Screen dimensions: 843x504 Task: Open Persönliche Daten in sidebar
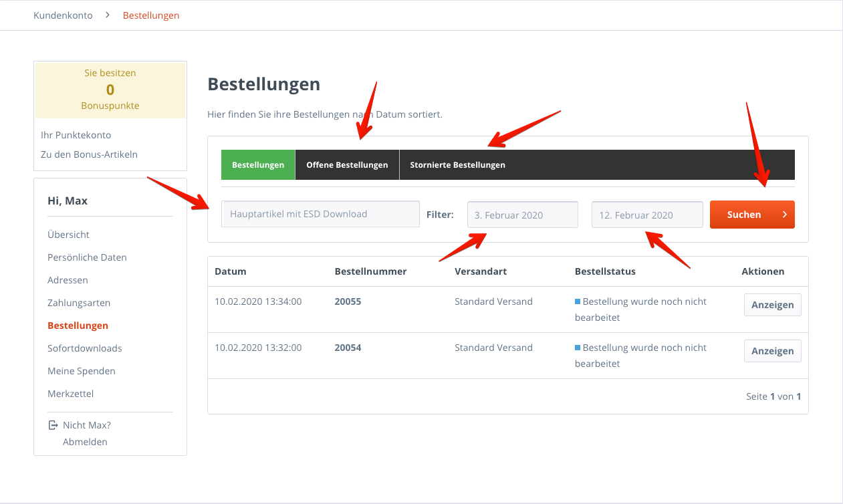[87, 257]
